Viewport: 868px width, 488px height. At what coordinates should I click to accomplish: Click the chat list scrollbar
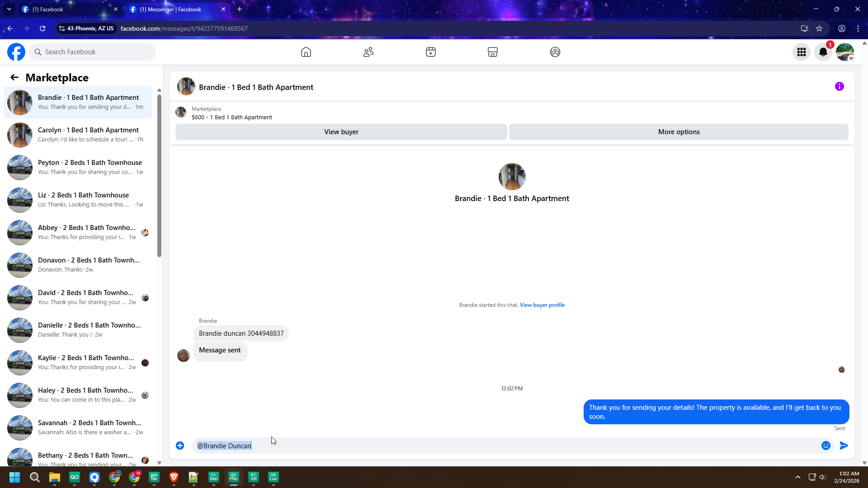pos(159,176)
